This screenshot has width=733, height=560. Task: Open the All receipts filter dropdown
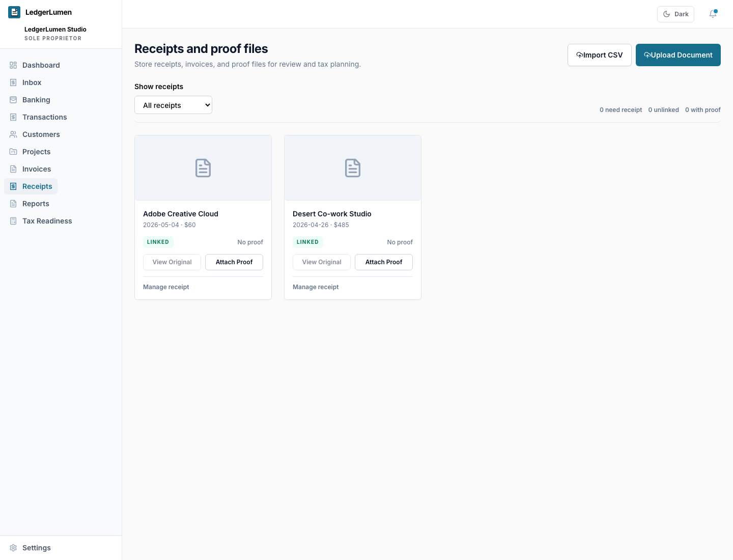click(173, 105)
